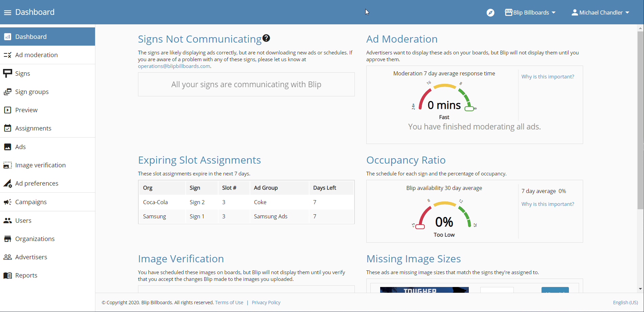
Task: Select the Ads image icon
Action: (7, 146)
